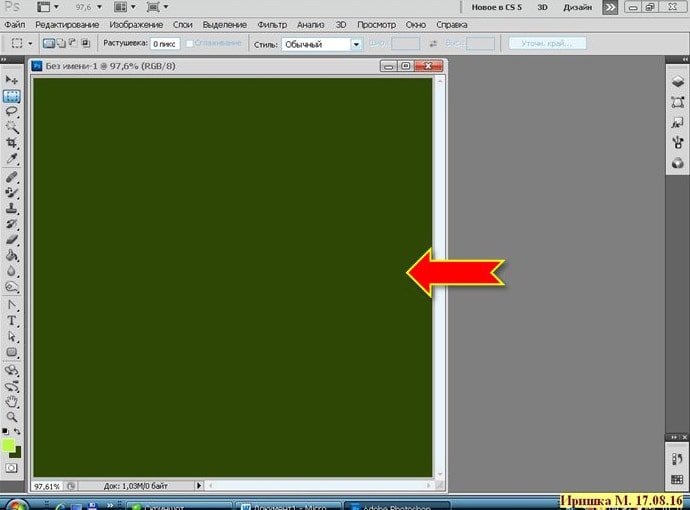Select the Lasso tool
This screenshot has width=690, height=510.
coord(12,112)
